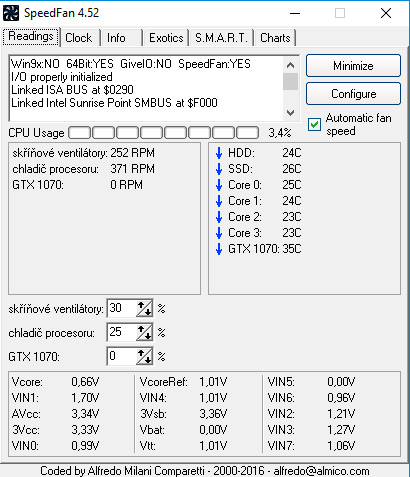This screenshot has height=477, width=410.
Task: Click the skříňové ventilátory speed spinner arrows
Action: 144,308
